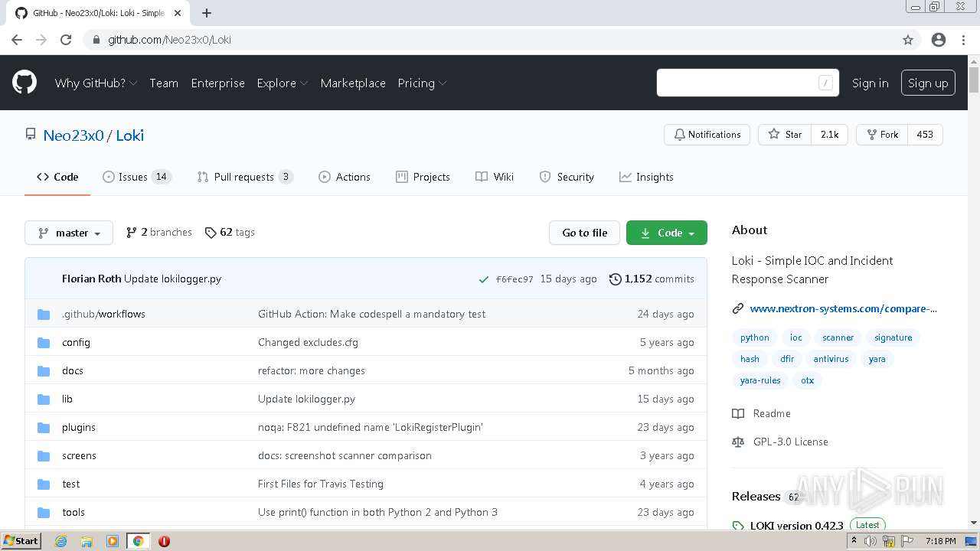Click the yara-rules topic tag
The height and width of the screenshot is (551, 980).
coord(760,380)
